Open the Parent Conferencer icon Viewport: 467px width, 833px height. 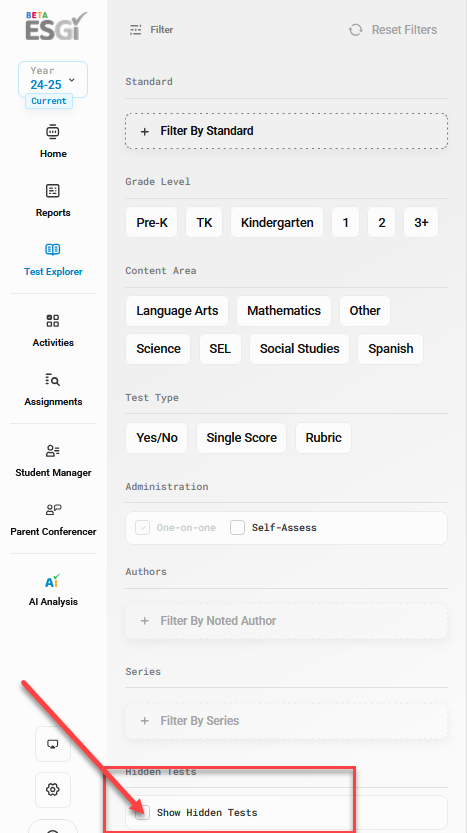click(x=53, y=509)
